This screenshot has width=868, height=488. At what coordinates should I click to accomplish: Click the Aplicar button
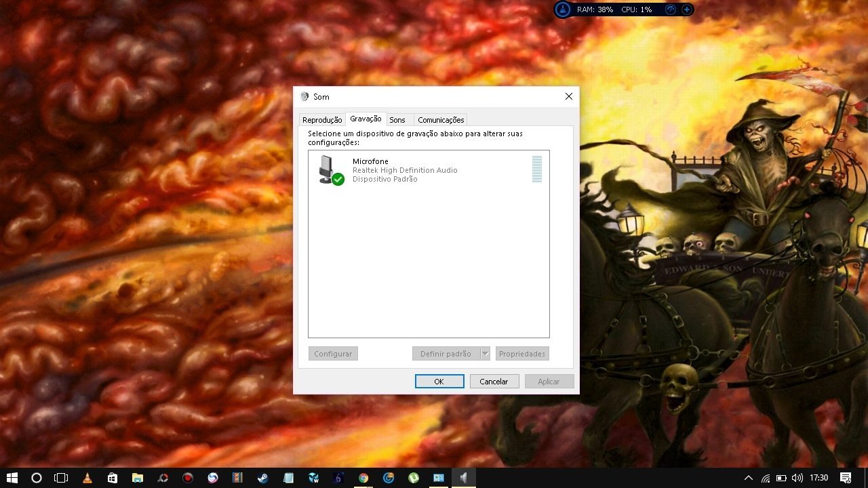coord(549,382)
